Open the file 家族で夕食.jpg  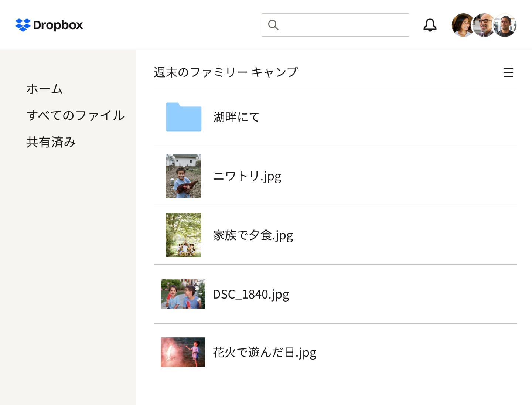coord(253,235)
